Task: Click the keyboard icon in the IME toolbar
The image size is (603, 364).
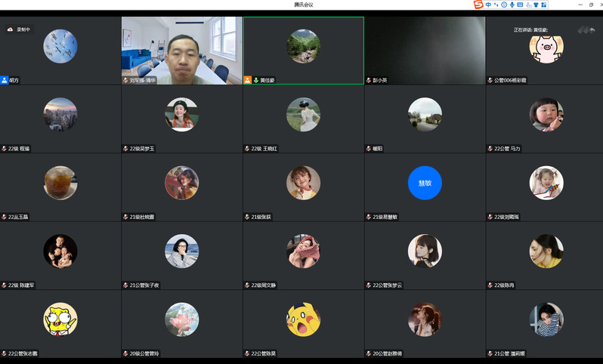Action: (x=520, y=5)
